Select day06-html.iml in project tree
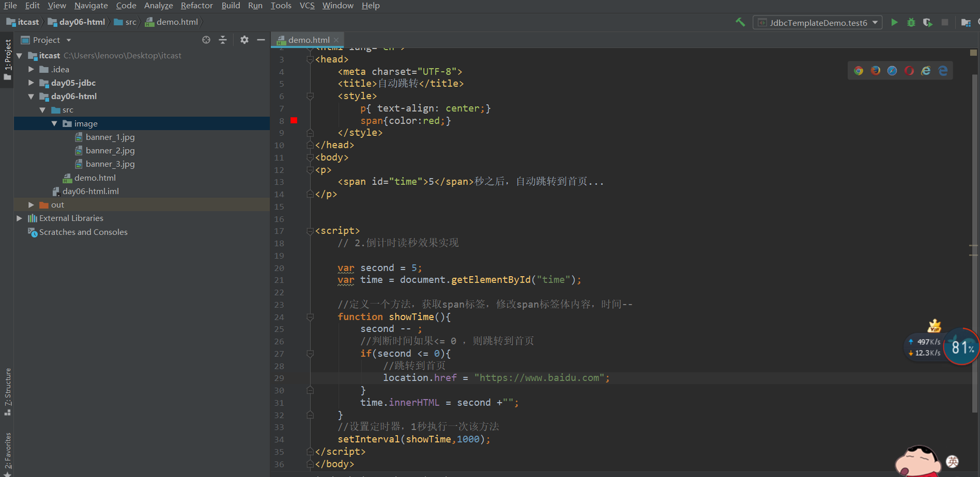Image resolution: width=980 pixels, height=477 pixels. [x=90, y=191]
